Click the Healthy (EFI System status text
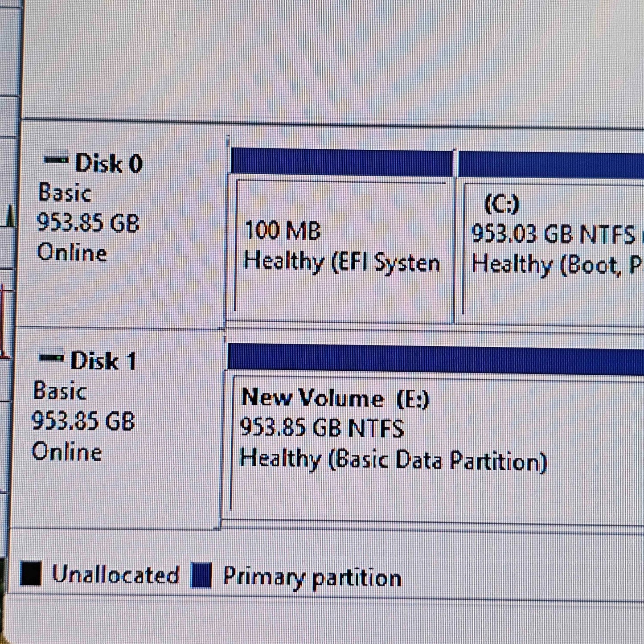Image resolution: width=644 pixels, height=644 pixels. click(341, 262)
